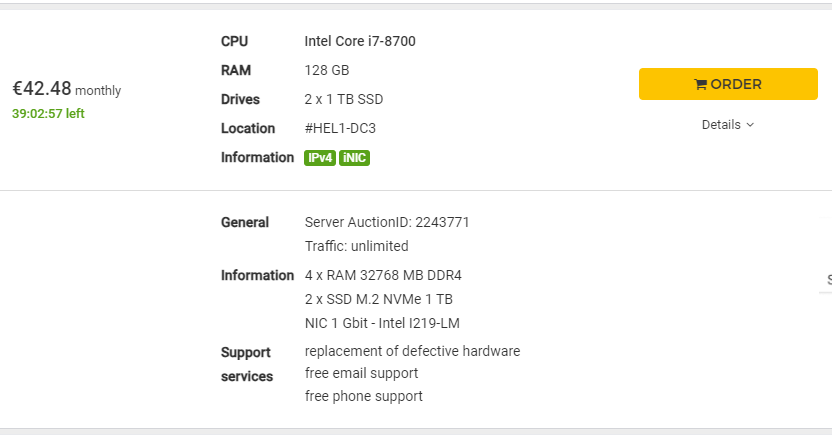Click the €42.48 monthly price
The height and width of the screenshot is (436, 832).
click(67, 89)
